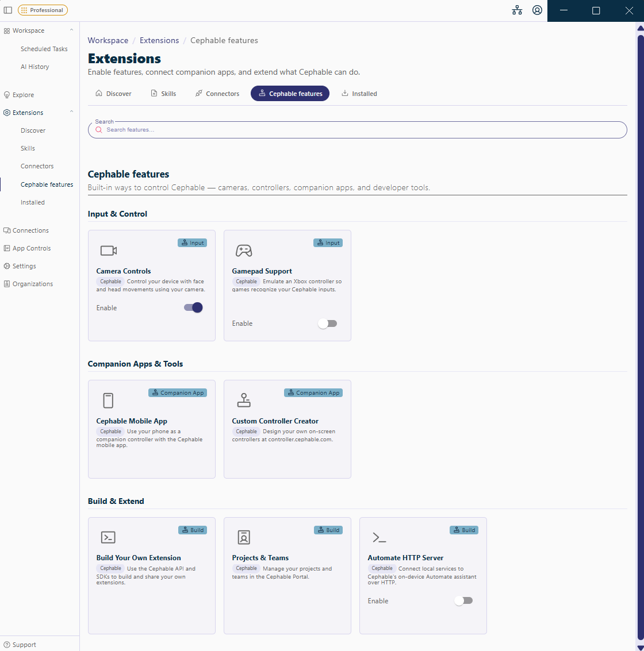Switch to the Installed tab
Image resolution: width=644 pixels, height=651 pixels.
click(x=359, y=94)
